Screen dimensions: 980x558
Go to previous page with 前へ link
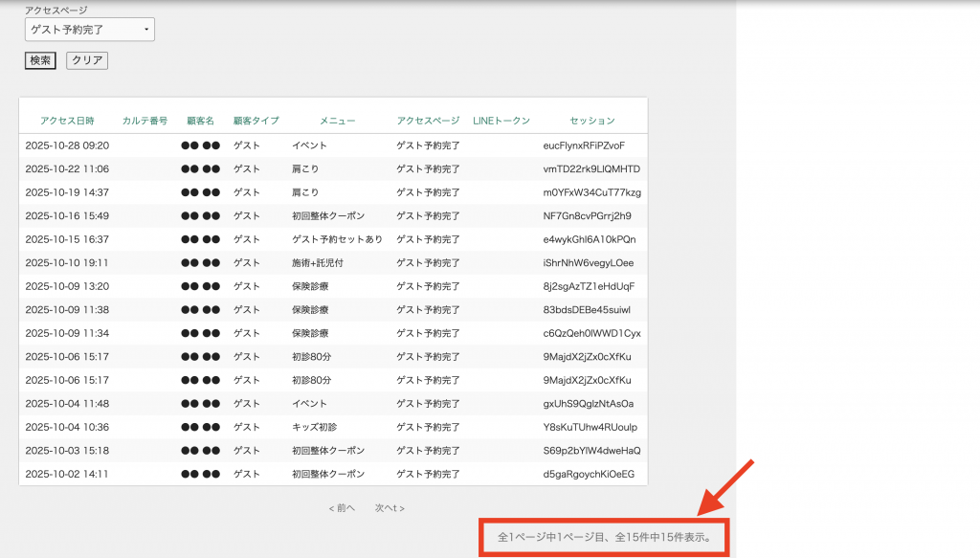342,508
